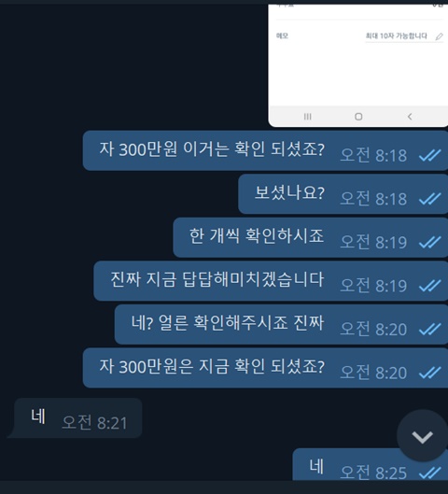Screen dimensions: 448x494
Task: Click read checkmarks on first 8:18 message
Action: [430, 155]
